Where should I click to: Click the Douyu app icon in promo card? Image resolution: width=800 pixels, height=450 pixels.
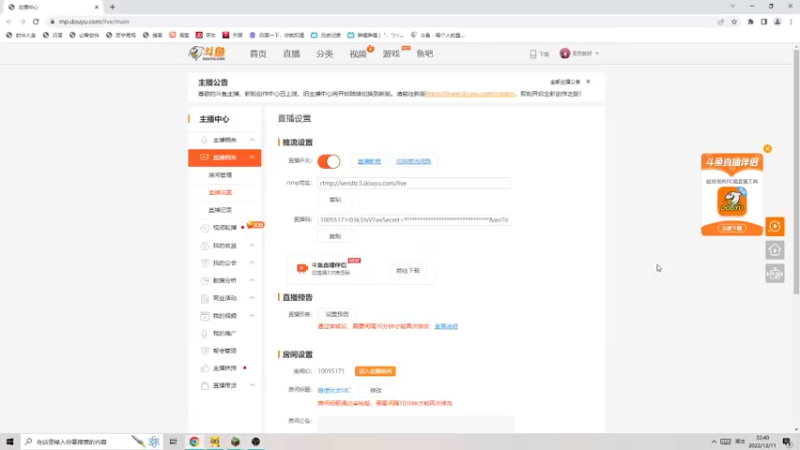click(x=732, y=201)
